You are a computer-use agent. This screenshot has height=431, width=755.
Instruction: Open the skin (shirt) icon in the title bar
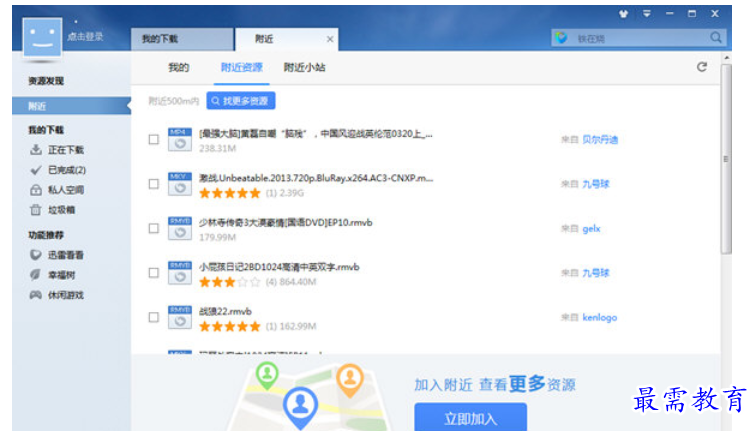(624, 14)
